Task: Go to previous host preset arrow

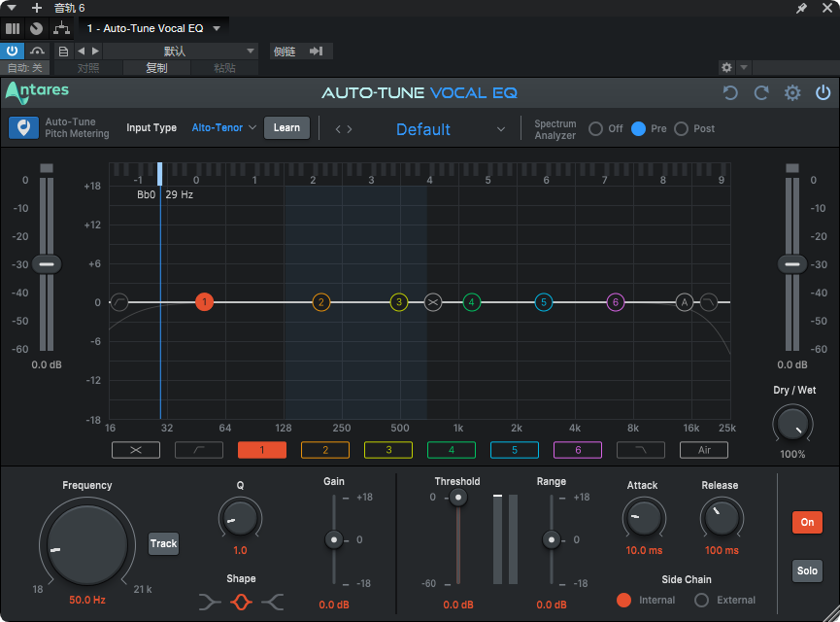Action: (82, 52)
